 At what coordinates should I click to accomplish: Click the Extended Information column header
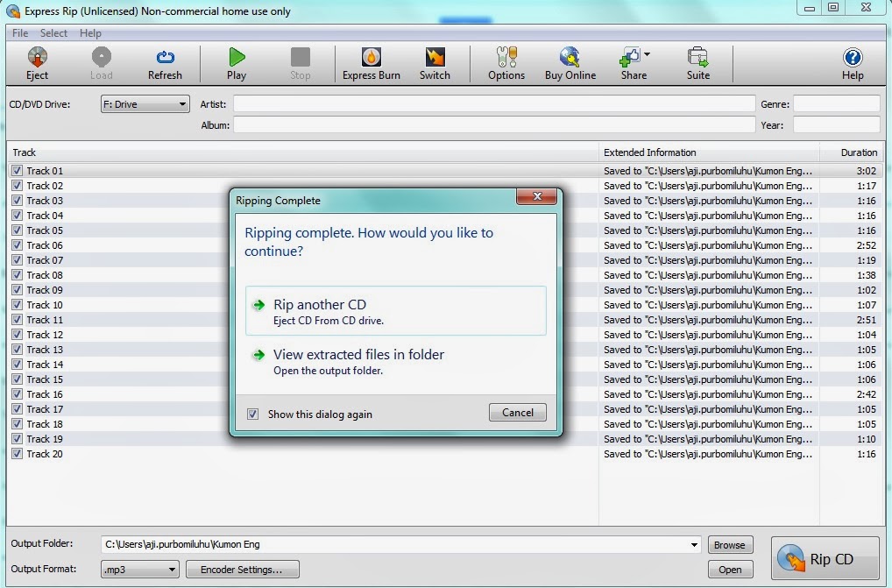pos(709,152)
